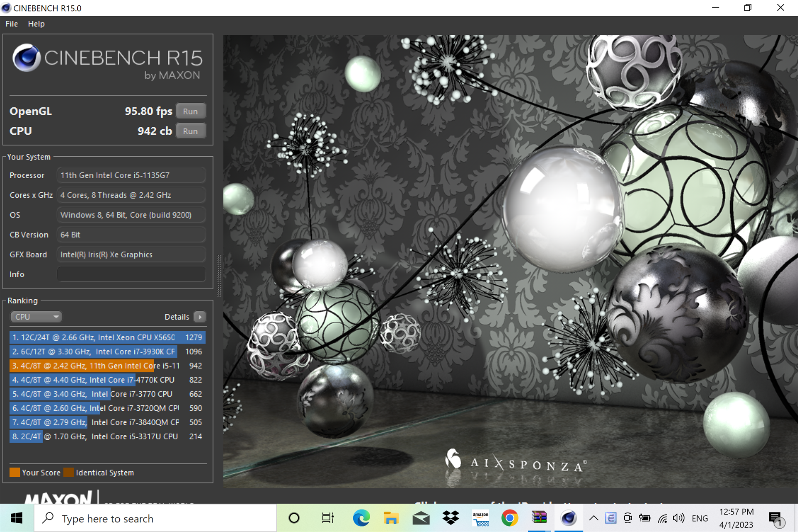
Task: Switch to Cinebench taskbar icon
Action: [569, 518]
